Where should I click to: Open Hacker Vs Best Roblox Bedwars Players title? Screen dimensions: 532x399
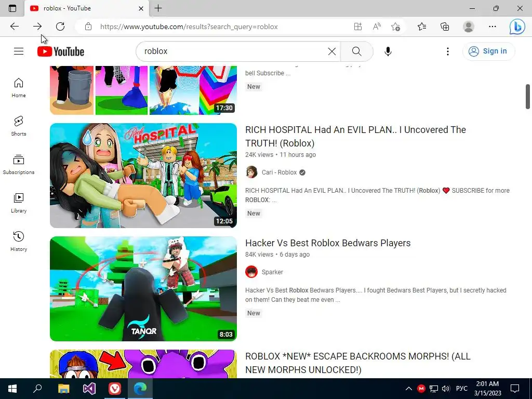click(x=328, y=243)
